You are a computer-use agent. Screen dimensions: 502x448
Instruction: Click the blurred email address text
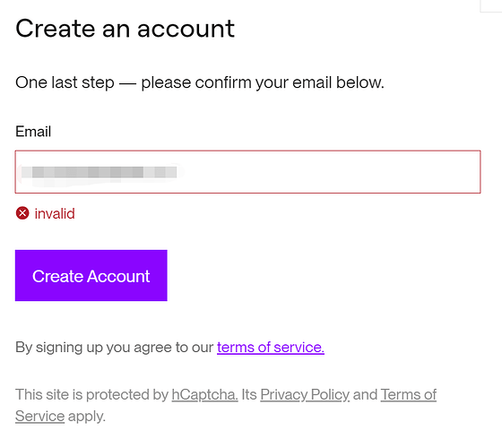point(100,172)
